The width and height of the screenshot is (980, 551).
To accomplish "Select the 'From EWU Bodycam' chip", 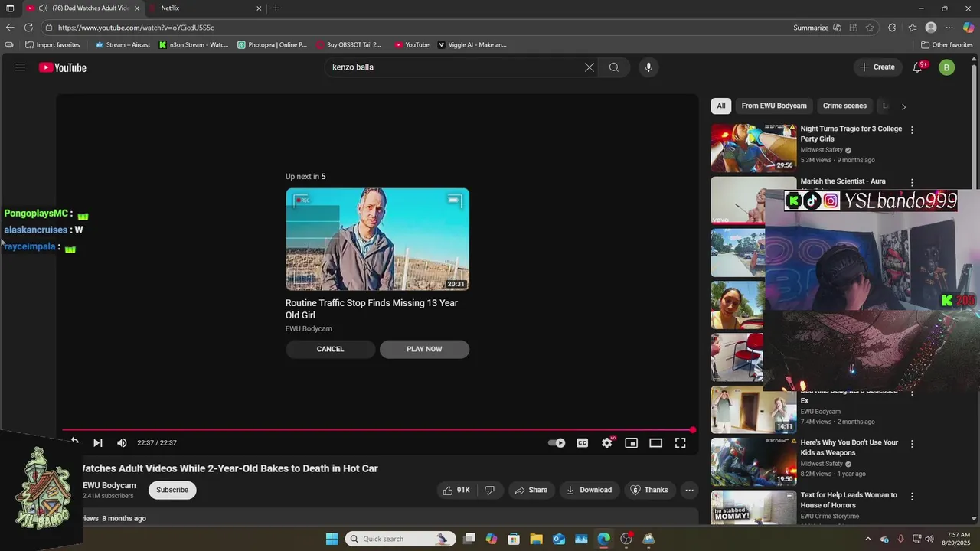I will coord(774,106).
